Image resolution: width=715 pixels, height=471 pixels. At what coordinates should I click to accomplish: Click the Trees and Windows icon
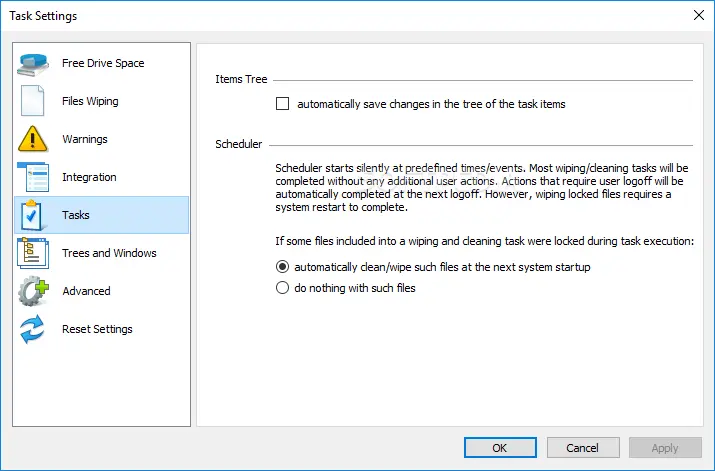coord(33,253)
